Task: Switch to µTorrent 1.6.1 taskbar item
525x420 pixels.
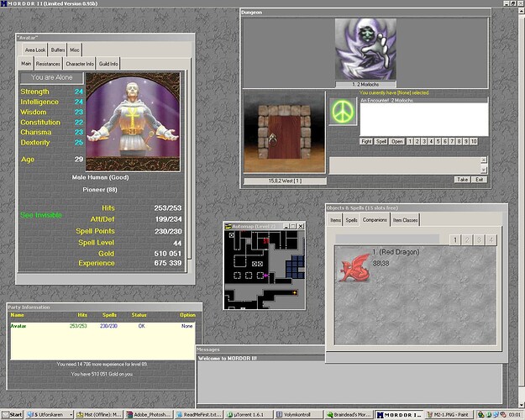Action: click(249, 415)
